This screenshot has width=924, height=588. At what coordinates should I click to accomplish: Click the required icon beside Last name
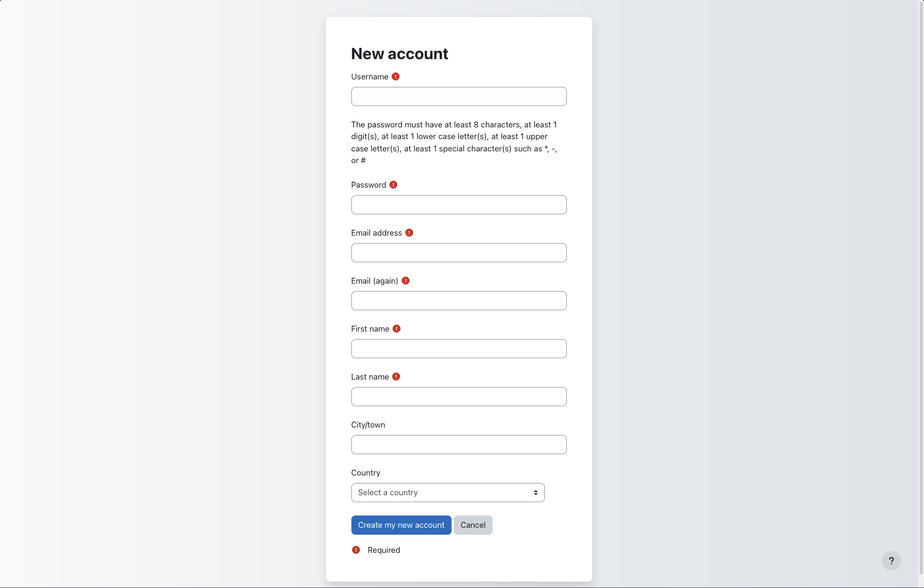point(396,377)
